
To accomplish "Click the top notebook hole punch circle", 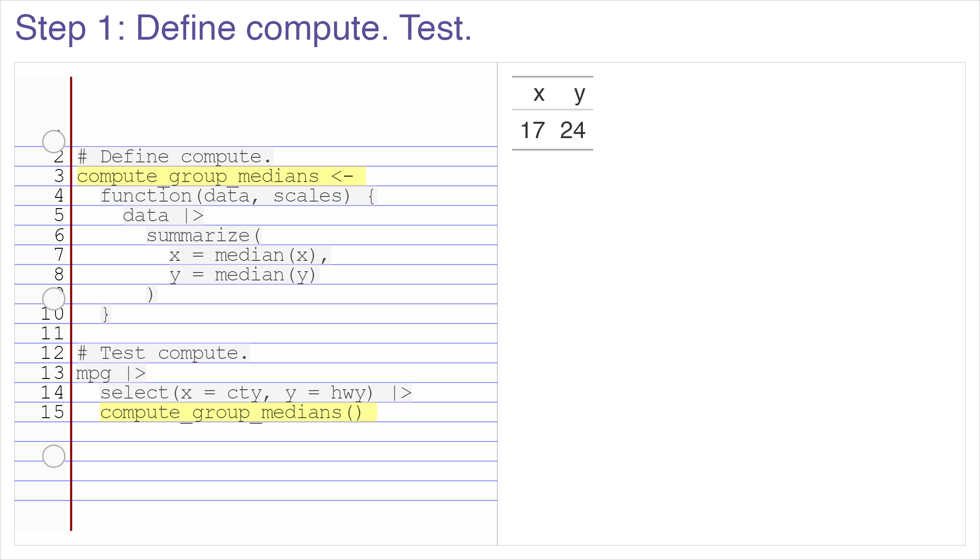I will tap(54, 141).
